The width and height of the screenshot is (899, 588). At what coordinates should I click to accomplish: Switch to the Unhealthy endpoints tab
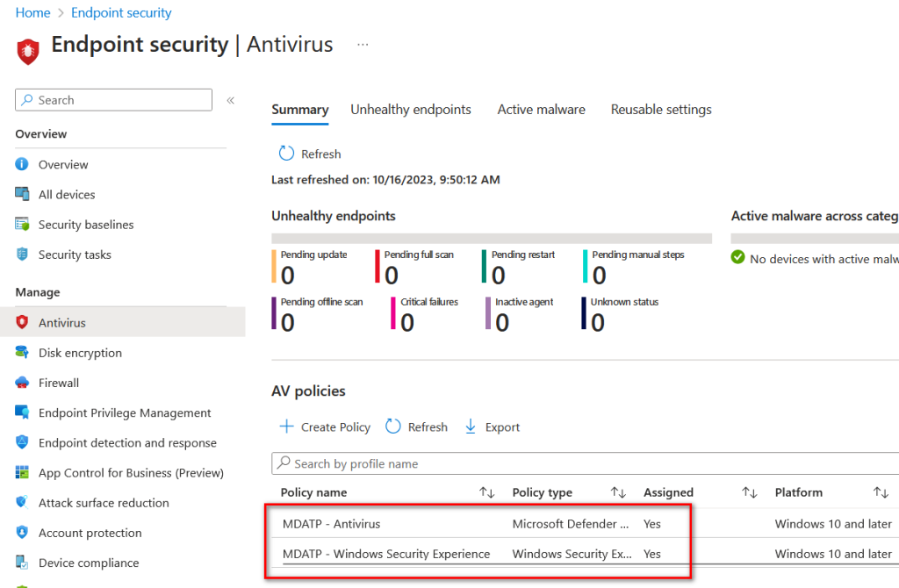click(411, 110)
